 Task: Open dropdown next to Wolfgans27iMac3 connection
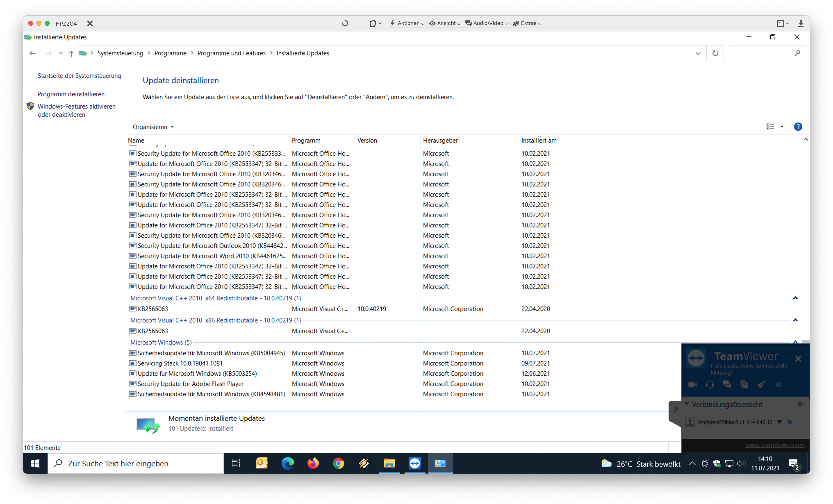(x=779, y=422)
